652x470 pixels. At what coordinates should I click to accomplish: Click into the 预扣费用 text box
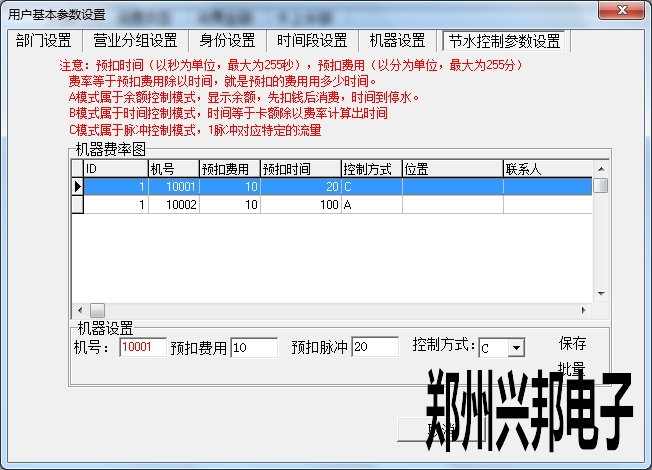coord(254,348)
